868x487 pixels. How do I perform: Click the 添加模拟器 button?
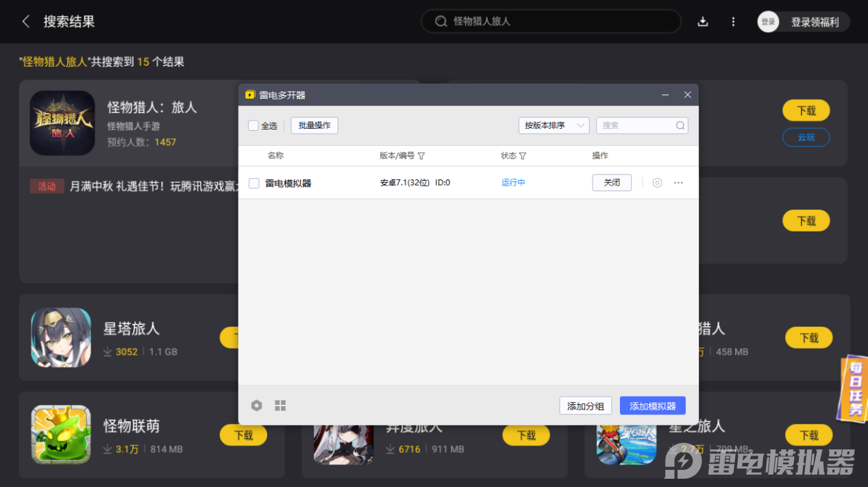pos(652,405)
